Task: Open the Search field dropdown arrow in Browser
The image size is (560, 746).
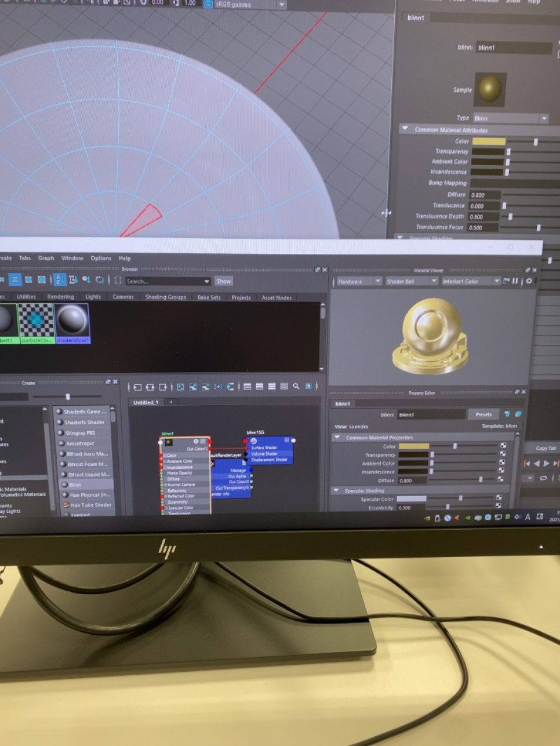Action: pos(206,281)
